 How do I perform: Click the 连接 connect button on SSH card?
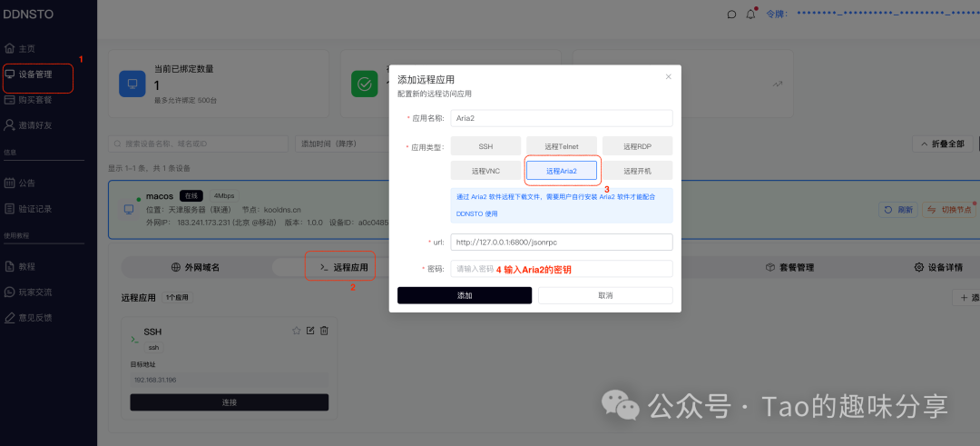tap(230, 402)
